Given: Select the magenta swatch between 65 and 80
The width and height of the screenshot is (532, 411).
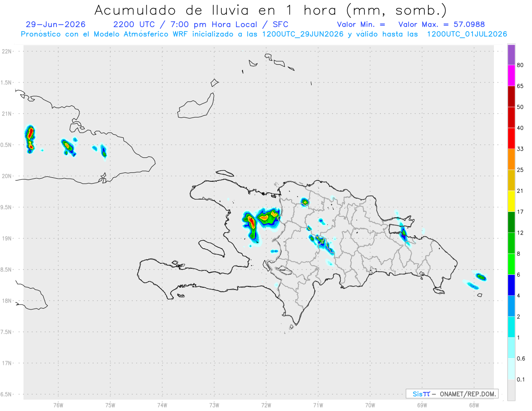Looking at the screenshot, I should pos(511,75).
